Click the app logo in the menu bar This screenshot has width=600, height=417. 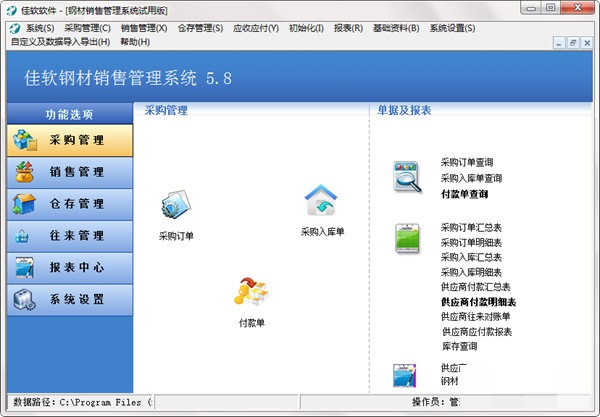point(15,28)
